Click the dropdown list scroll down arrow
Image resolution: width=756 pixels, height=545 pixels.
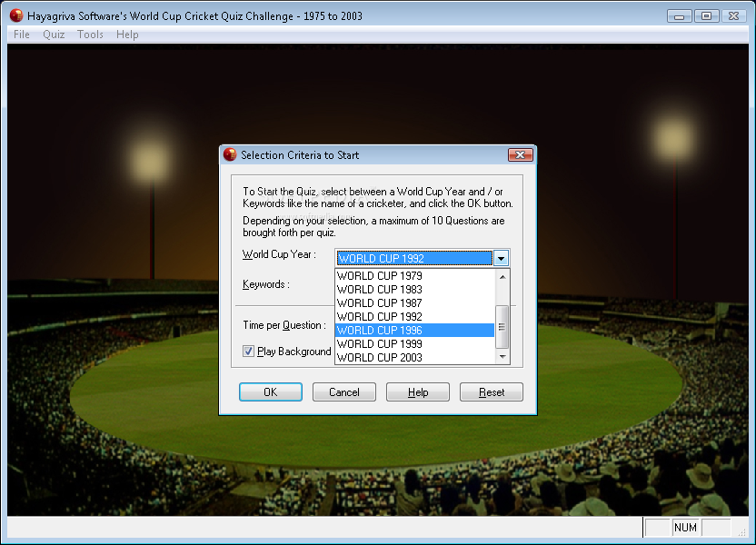coord(502,357)
